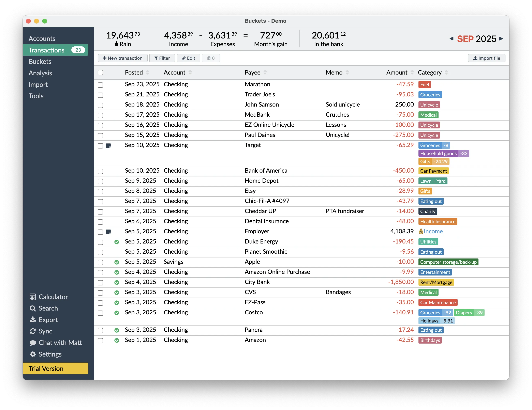Click the Rain droplet icon

[116, 44]
